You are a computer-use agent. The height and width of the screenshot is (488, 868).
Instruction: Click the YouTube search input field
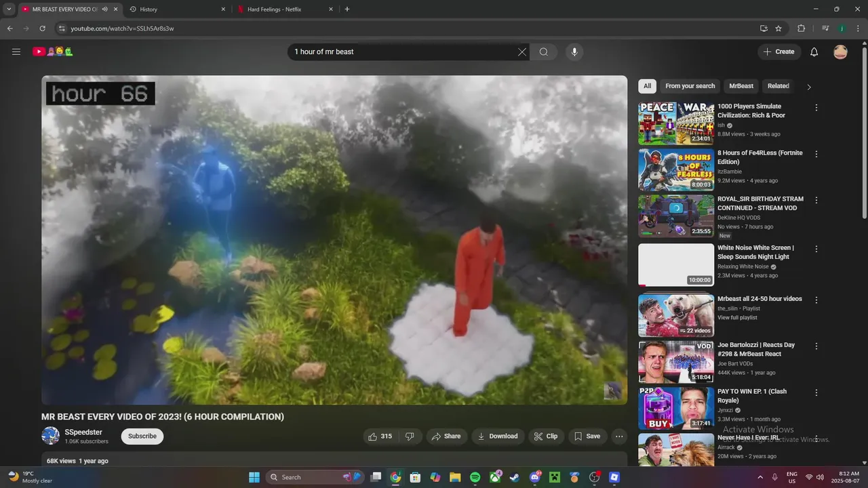[403, 52]
